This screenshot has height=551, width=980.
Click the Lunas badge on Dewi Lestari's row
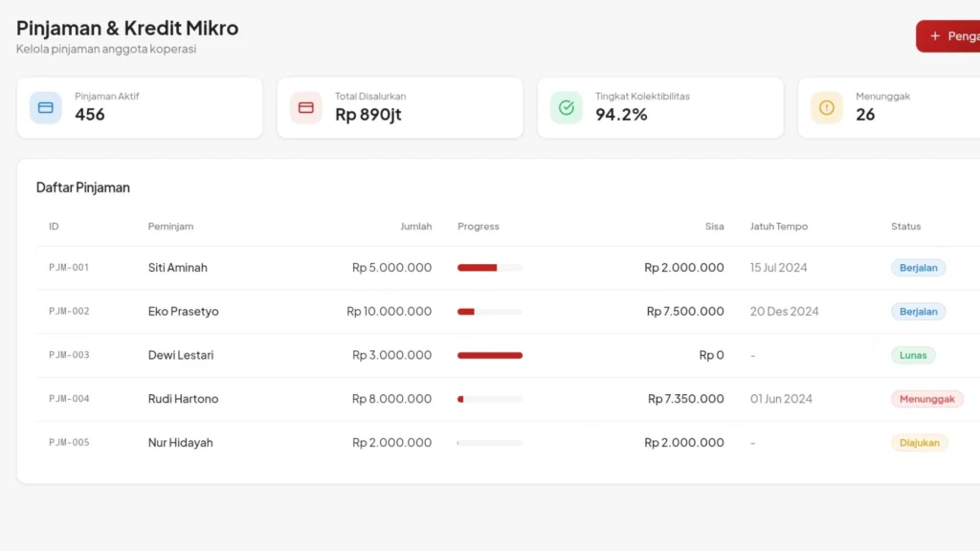(x=913, y=355)
